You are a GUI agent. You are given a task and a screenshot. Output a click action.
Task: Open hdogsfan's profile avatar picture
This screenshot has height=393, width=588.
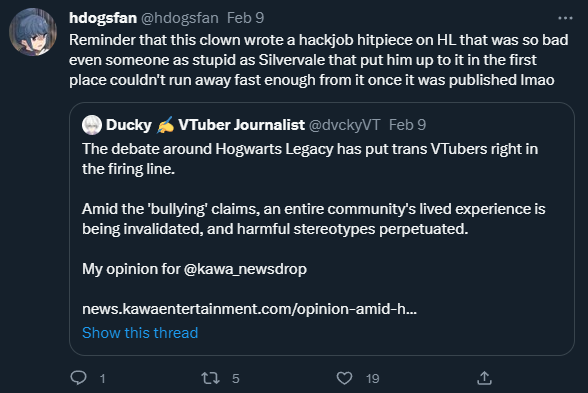(x=33, y=32)
